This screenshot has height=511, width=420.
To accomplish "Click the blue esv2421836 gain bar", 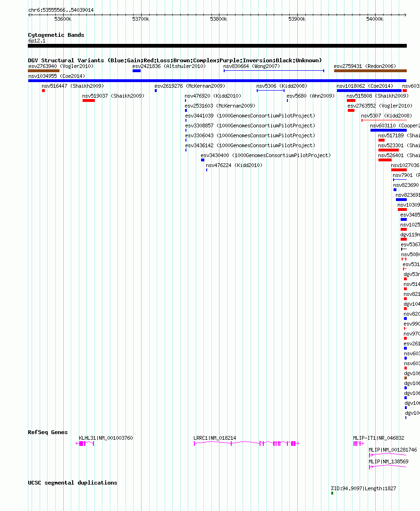I will pyautogui.click(x=136, y=71).
